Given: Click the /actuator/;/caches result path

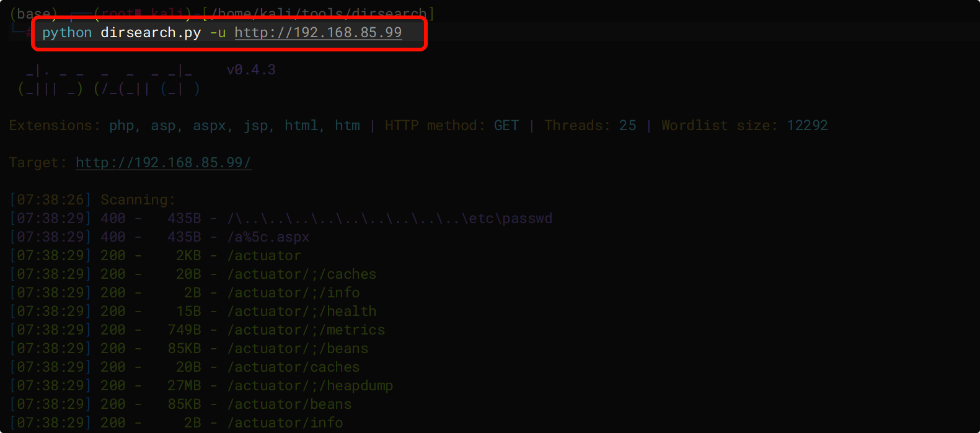Looking at the screenshot, I should (x=301, y=274).
